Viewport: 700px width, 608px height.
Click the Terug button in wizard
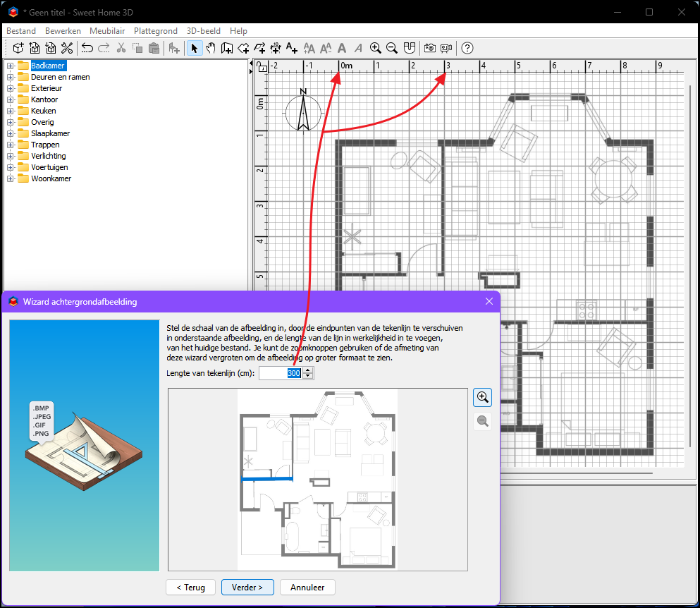[x=190, y=587]
